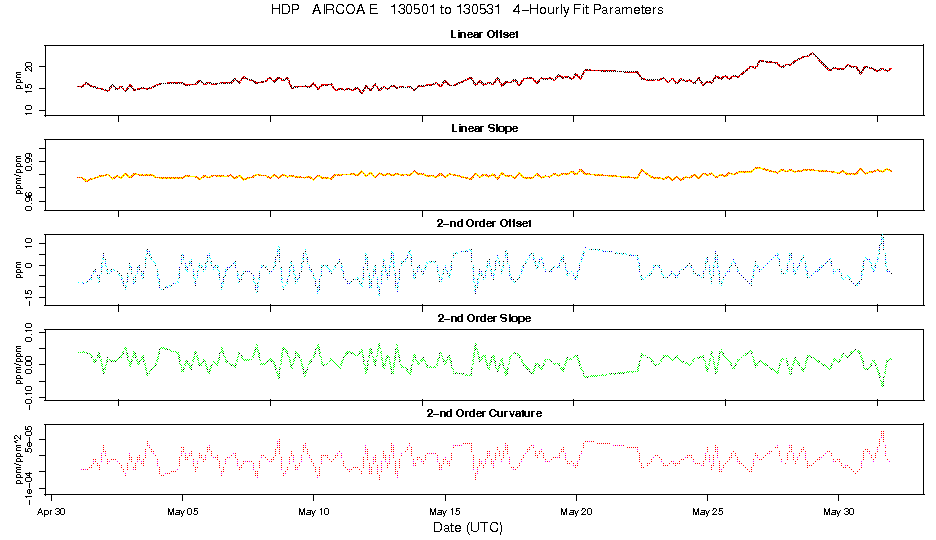The width and height of the screenshot is (936, 540).
Task: Click the tallest cyan spike in 2-nd Order Offset
Action: [x=882, y=236]
